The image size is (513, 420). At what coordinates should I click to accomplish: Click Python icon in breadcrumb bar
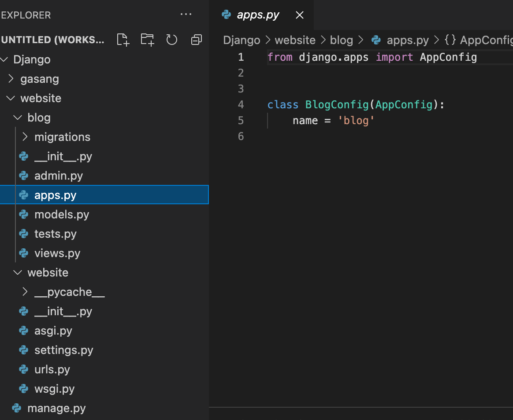(376, 40)
